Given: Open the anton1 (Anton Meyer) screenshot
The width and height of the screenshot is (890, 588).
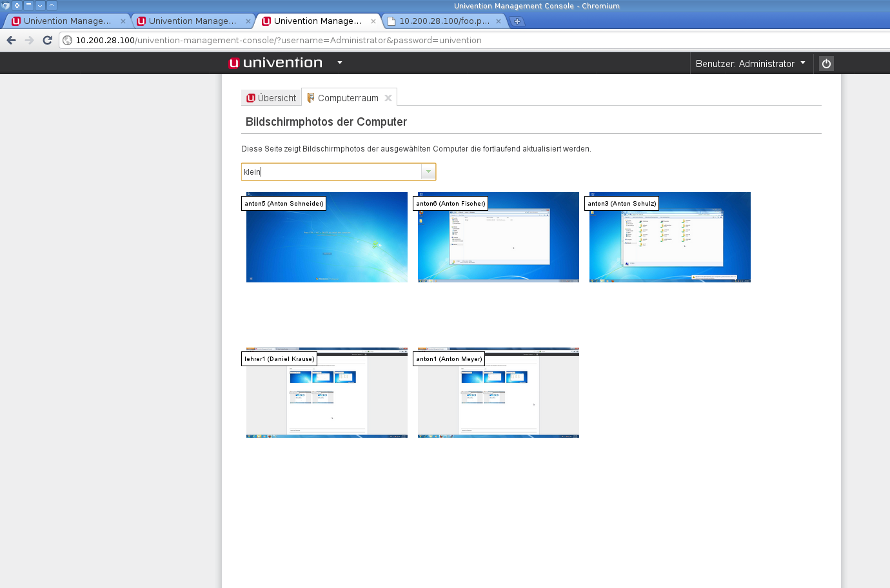Looking at the screenshot, I should click(499, 393).
